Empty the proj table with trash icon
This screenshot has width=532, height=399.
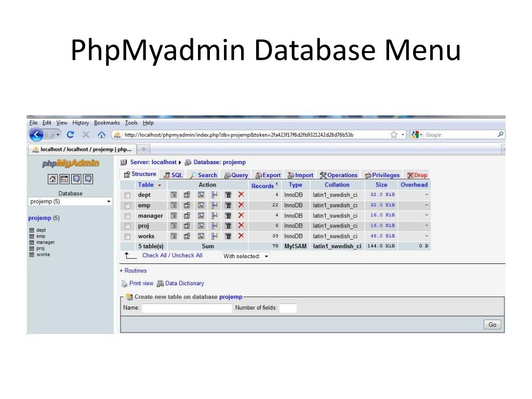click(228, 225)
